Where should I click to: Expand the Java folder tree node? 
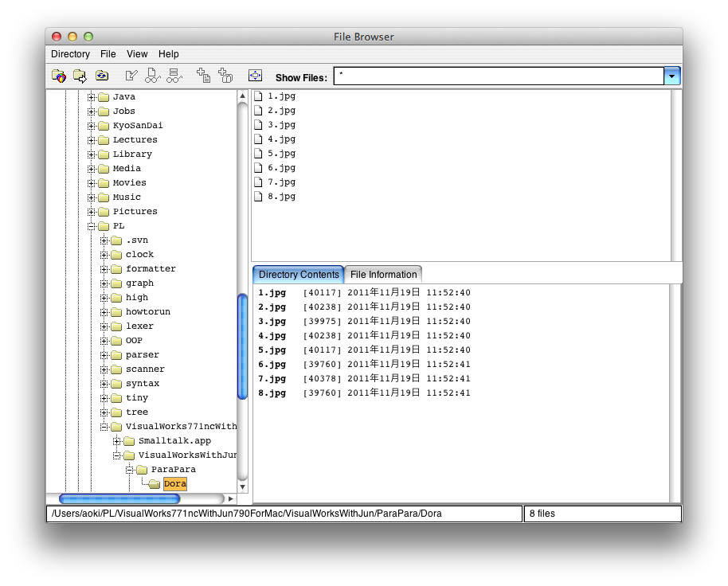(x=92, y=97)
